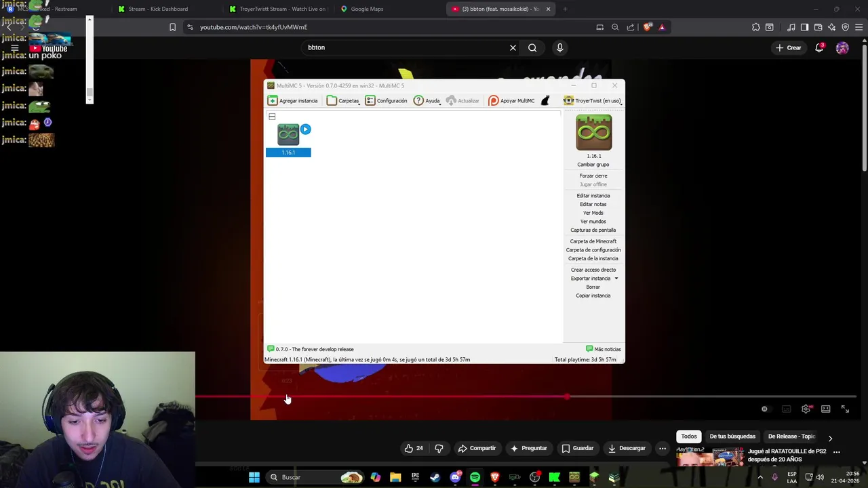
Task: Open the TroyerTwist account dropdown
Action: pyautogui.click(x=593, y=100)
